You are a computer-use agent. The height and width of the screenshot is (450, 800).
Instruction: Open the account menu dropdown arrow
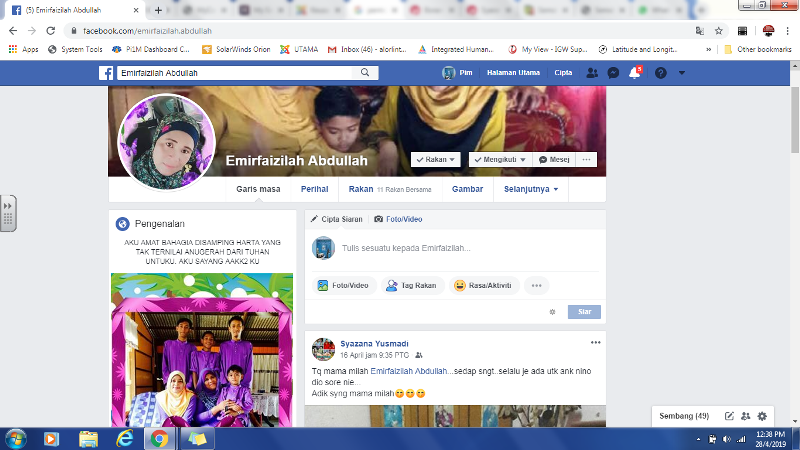tap(682, 73)
